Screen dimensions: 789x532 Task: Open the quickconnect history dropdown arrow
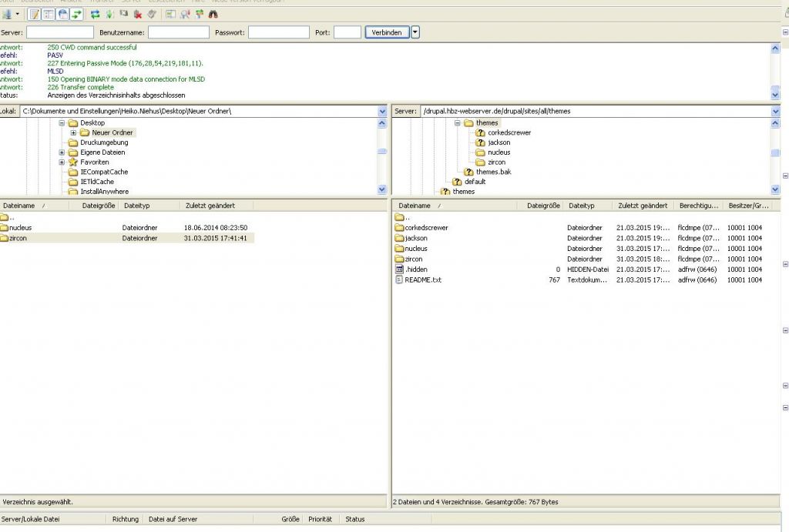(415, 32)
